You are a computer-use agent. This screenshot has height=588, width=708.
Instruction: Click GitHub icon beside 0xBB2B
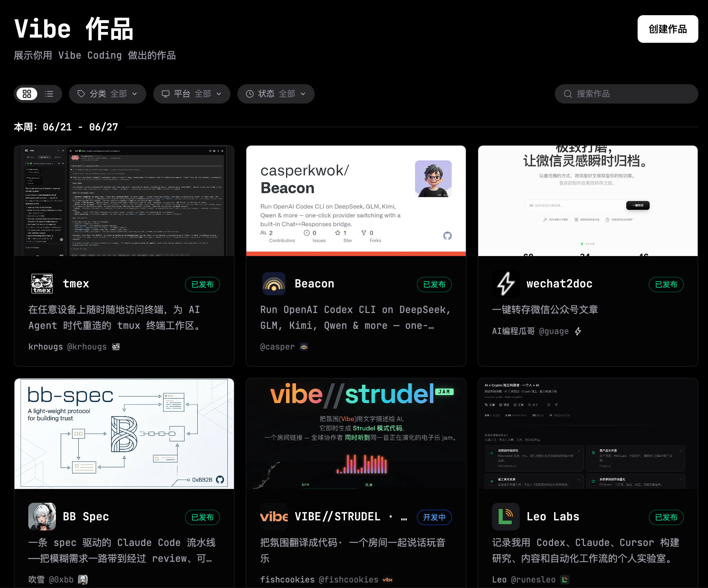click(x=220, y=480)
